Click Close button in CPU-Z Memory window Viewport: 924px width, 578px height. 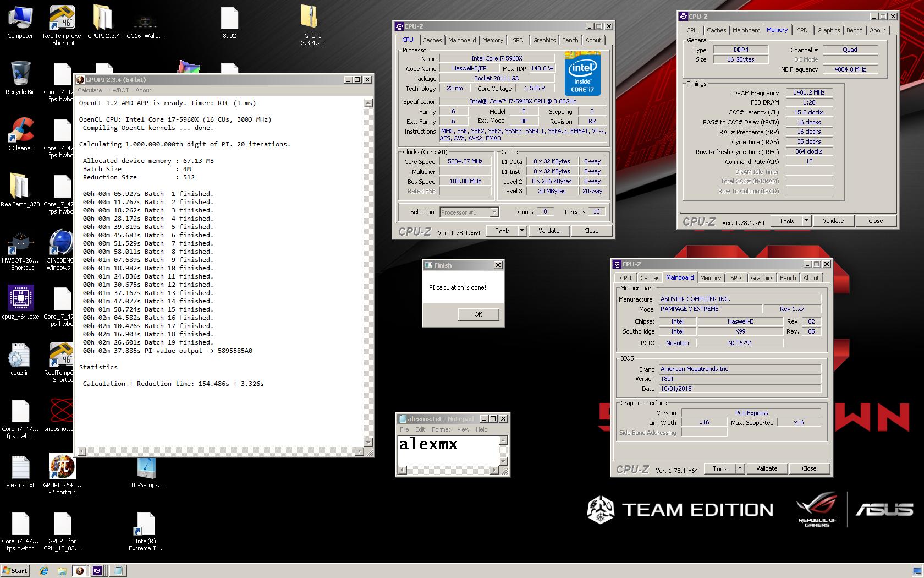click(876, 221)
